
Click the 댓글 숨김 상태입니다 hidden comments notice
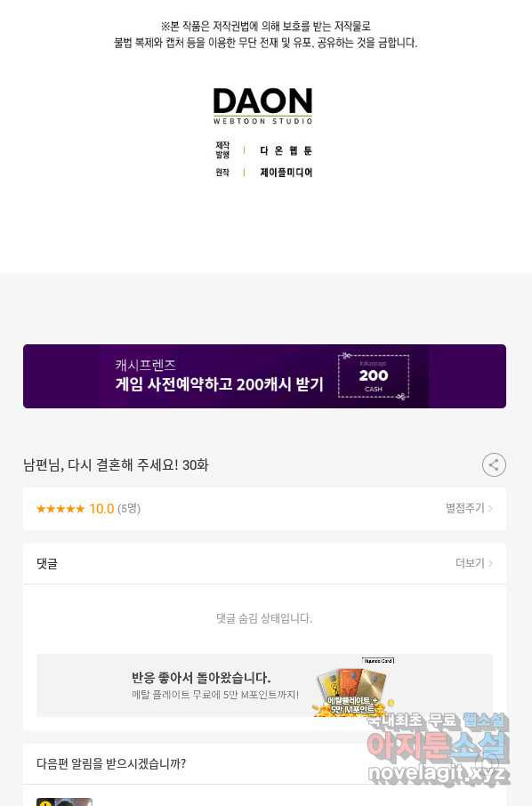pos(265,618)
